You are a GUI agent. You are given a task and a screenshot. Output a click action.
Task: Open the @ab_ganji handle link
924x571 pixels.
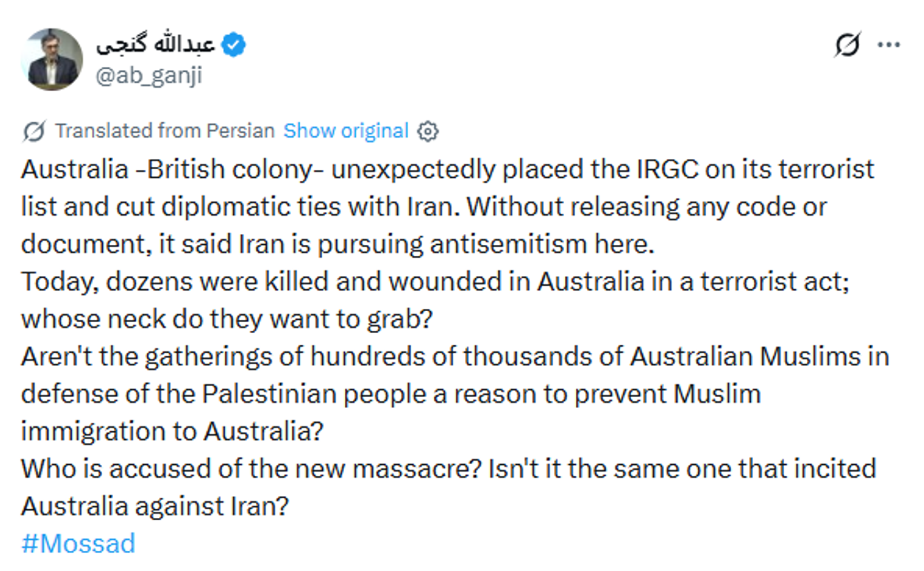[149, 76]
